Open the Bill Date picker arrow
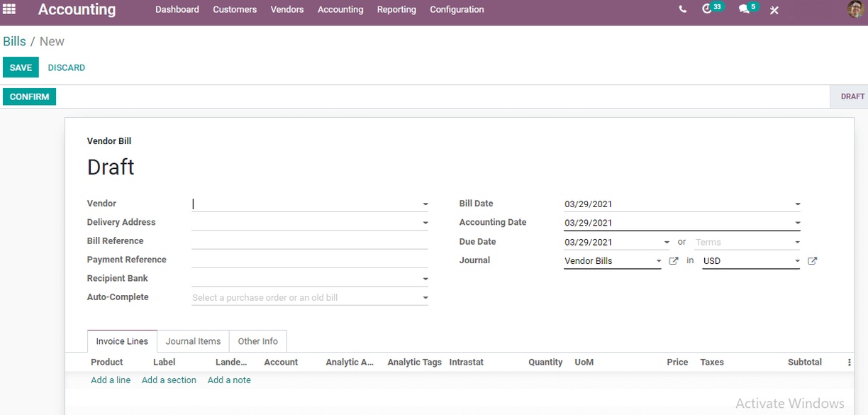The width and height of the screenshot is (868, 415). coord(798,204)
